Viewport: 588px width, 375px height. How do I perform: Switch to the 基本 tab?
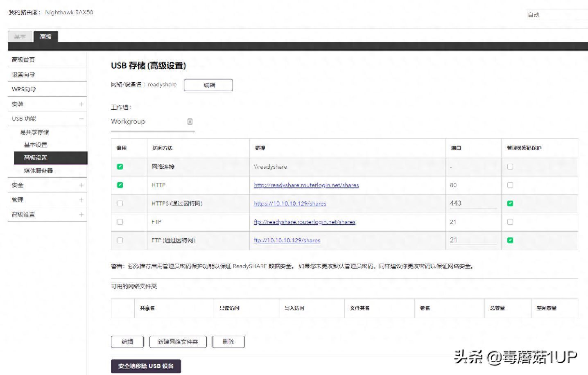[20, 36]
